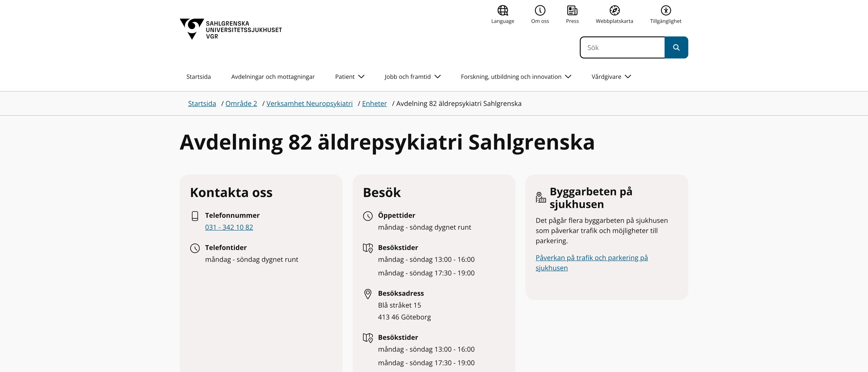Expand Forskning, utbildning och innovation chevron
Image resolution: width=868 pixels, height=372 pixels.
568,76
